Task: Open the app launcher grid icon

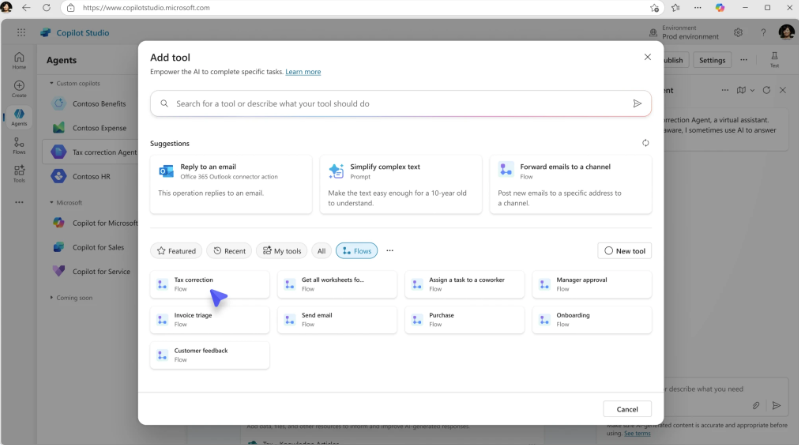Action: 21,33
